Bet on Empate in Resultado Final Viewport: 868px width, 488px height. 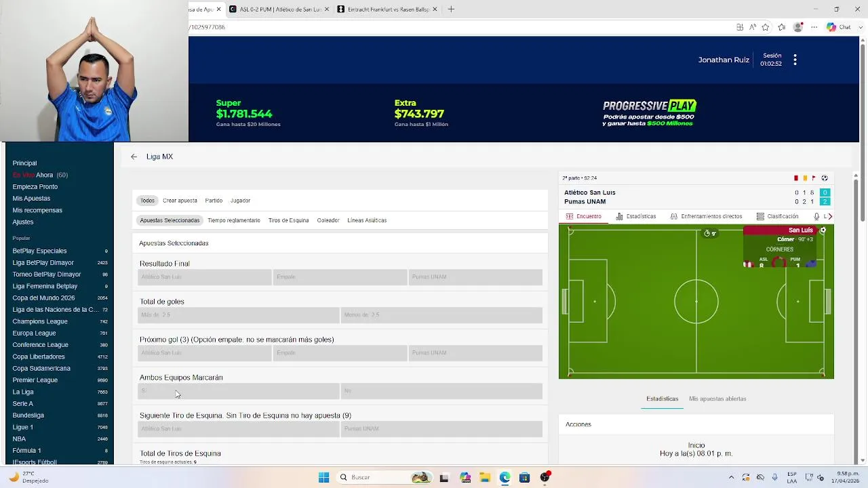[340, 277]
